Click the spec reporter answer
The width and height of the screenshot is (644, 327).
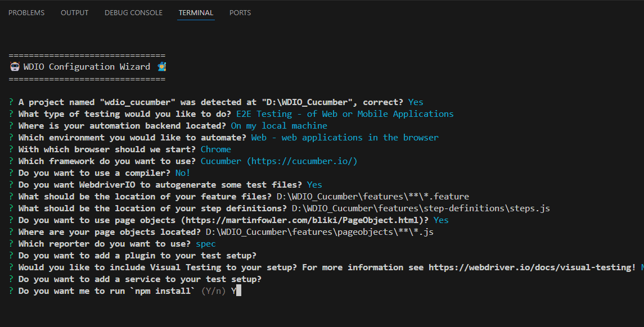click(x=205, y=243)
